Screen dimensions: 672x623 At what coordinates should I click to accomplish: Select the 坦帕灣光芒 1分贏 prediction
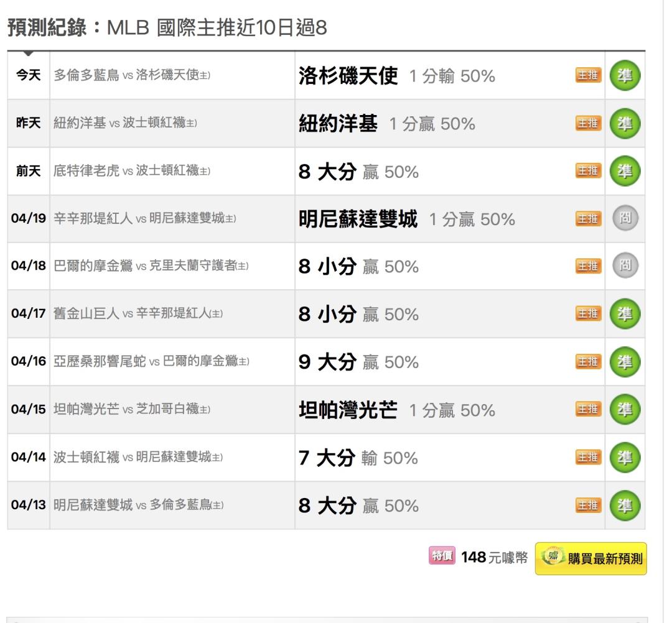pos(397,410)
